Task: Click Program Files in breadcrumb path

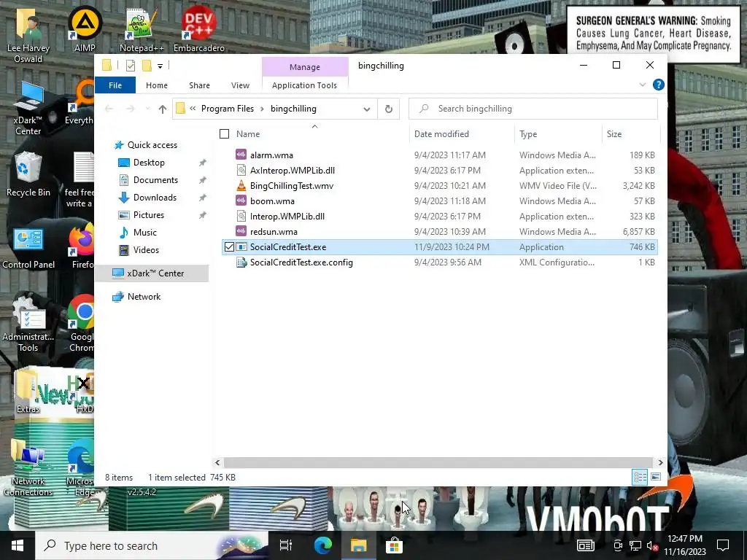Action: 228,109
